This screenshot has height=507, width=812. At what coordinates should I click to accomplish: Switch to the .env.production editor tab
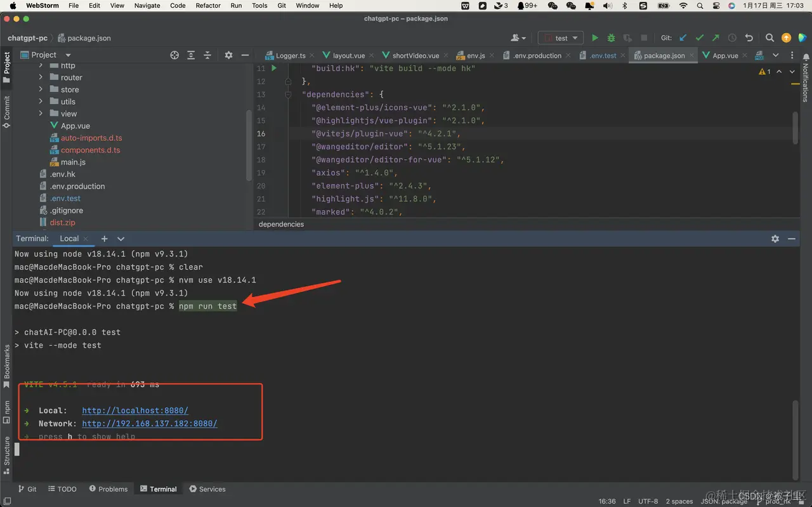pos(537,56)
